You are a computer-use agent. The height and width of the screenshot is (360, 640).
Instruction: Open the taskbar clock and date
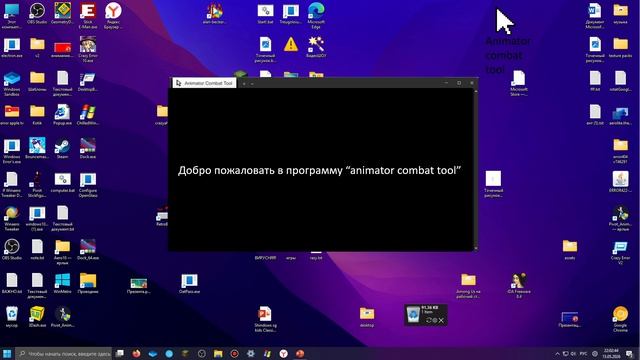click(611, 353)
